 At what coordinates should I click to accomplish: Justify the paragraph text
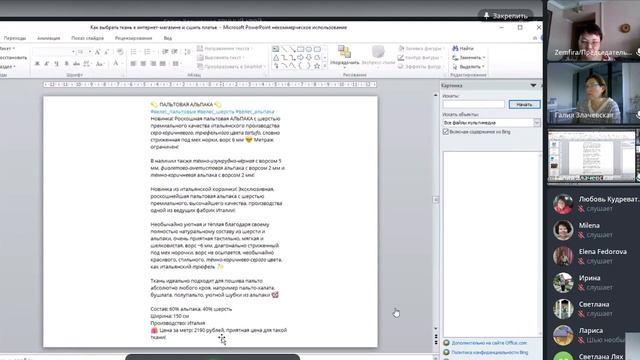(163, 64)
